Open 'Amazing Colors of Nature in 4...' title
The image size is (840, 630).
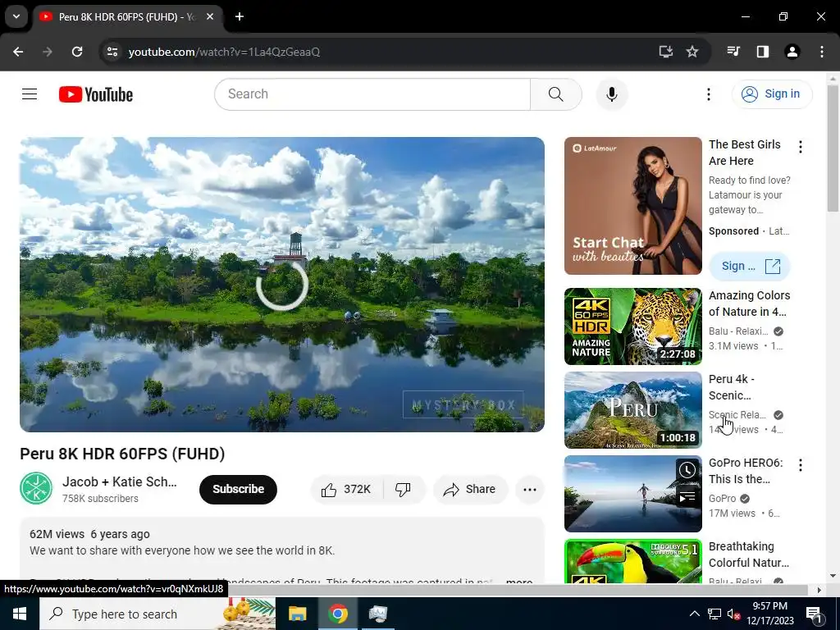click(x=749, y=304)
